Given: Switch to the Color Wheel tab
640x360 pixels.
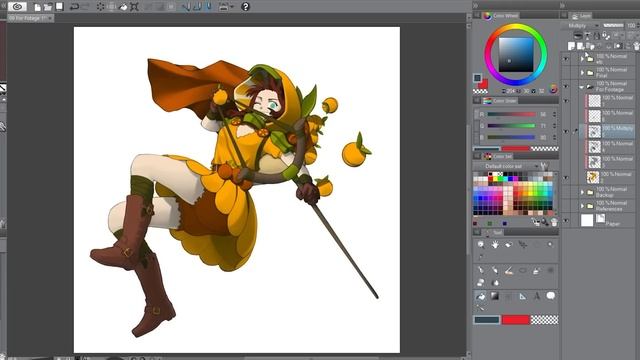Looking at the screenshot, I should click(501, 16).
